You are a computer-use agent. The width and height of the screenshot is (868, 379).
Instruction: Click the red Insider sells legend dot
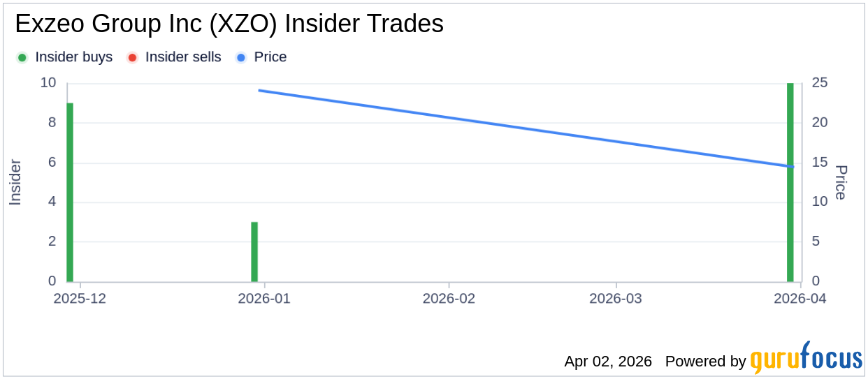(x=132, y=57)
